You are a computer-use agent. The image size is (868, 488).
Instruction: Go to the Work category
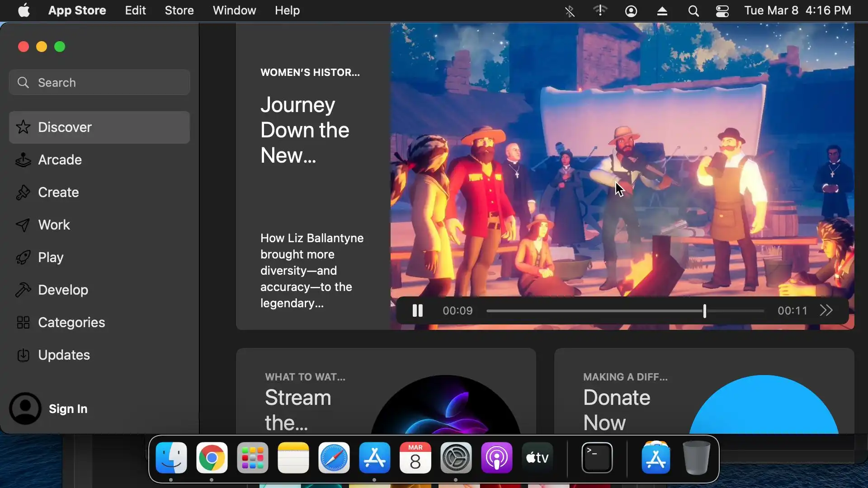54,225
